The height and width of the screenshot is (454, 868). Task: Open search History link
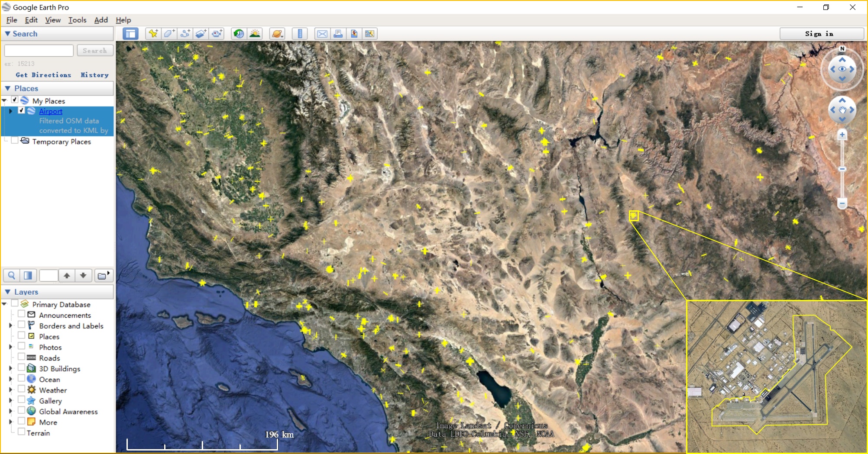coord(94,75)
